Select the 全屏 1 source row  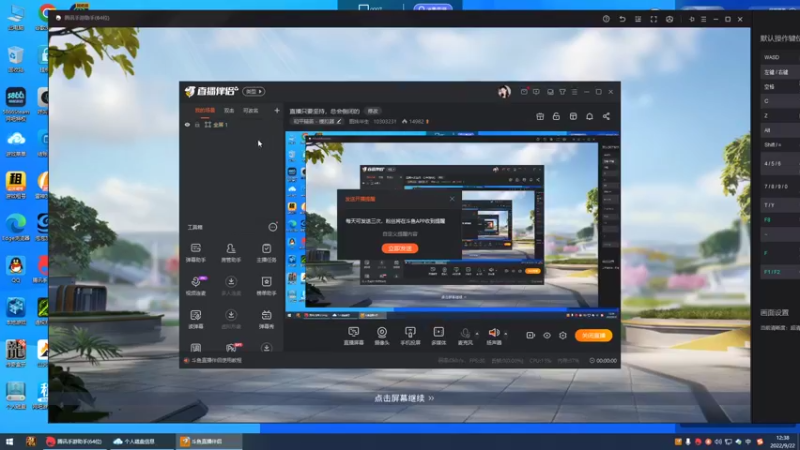(x=231, y=124)
